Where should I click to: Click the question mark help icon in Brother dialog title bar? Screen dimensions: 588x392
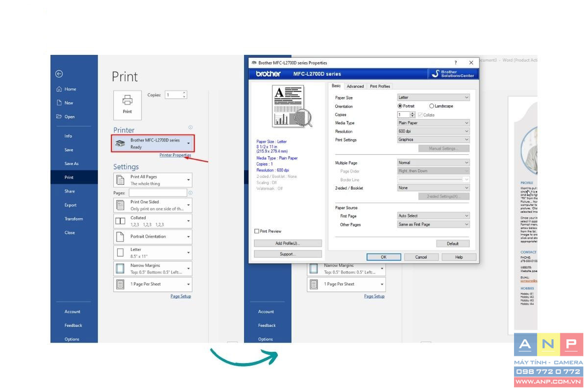pyautogui.click(x=455, y=63)
